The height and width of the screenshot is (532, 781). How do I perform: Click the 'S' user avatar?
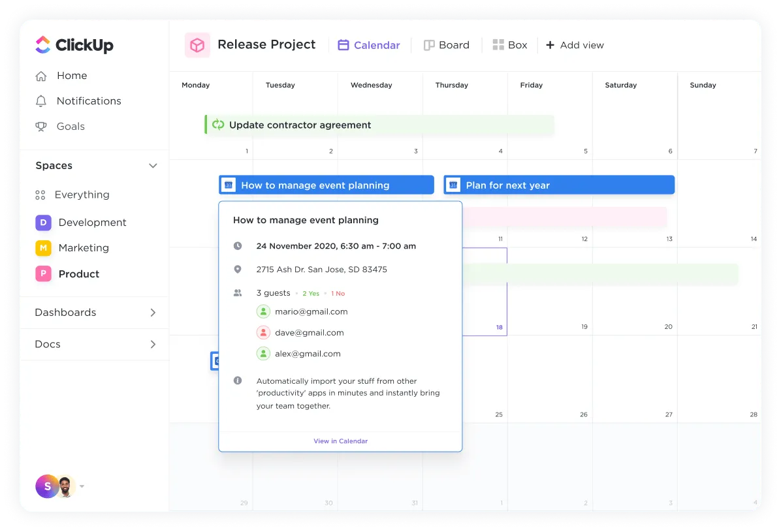tap(46, 487)
